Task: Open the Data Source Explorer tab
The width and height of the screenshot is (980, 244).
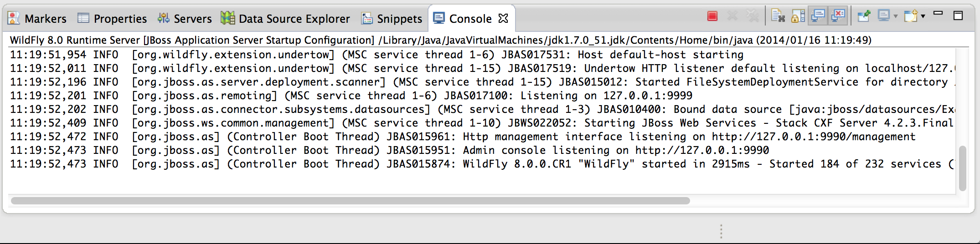Action: (285, 19)
